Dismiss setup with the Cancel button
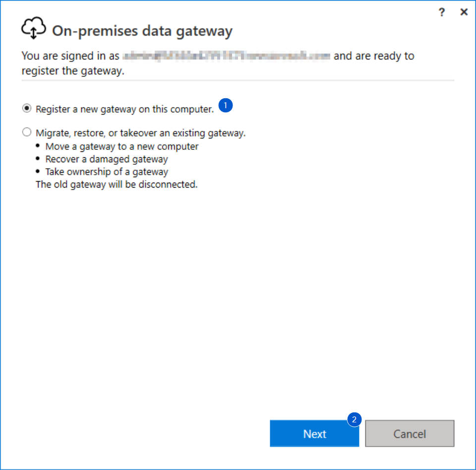Screen dimensions: 476x470 coord(410,434)
